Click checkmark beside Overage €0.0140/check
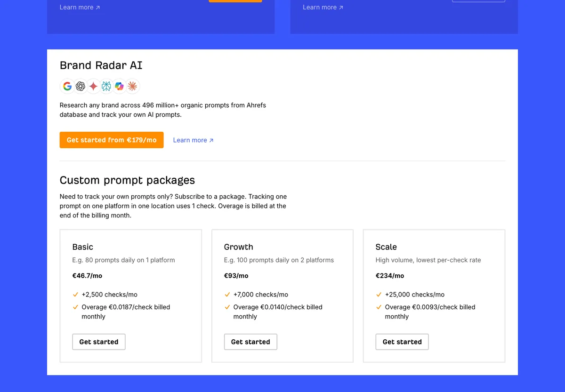 [227, 307]
